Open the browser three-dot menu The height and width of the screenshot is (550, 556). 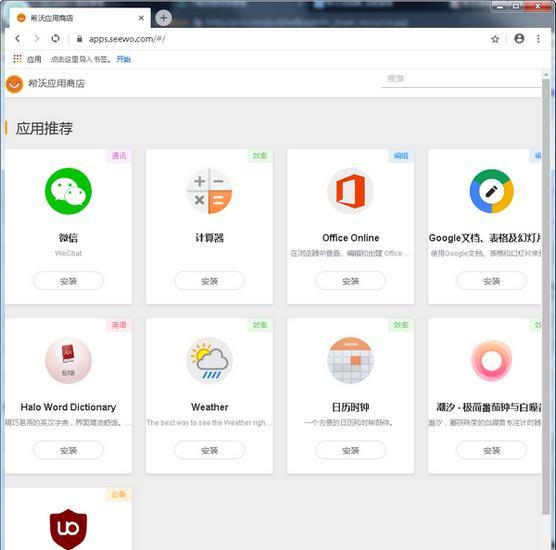click(538, 38)
